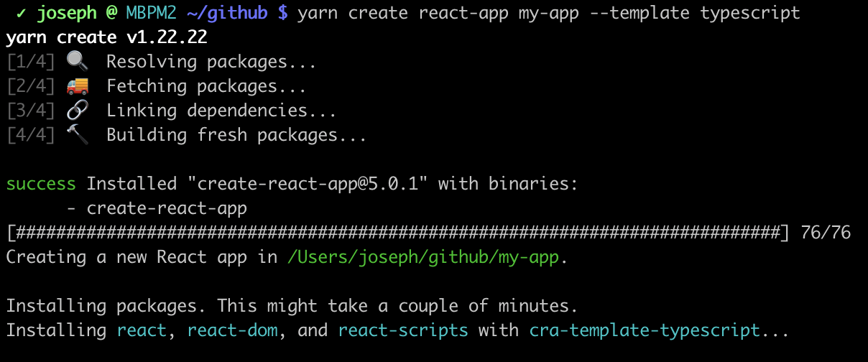Click the delivery truck icon beside Fetching packages
Image resolution: width=868 pixels, height=362 pixels.
click(x=77, y=86)
